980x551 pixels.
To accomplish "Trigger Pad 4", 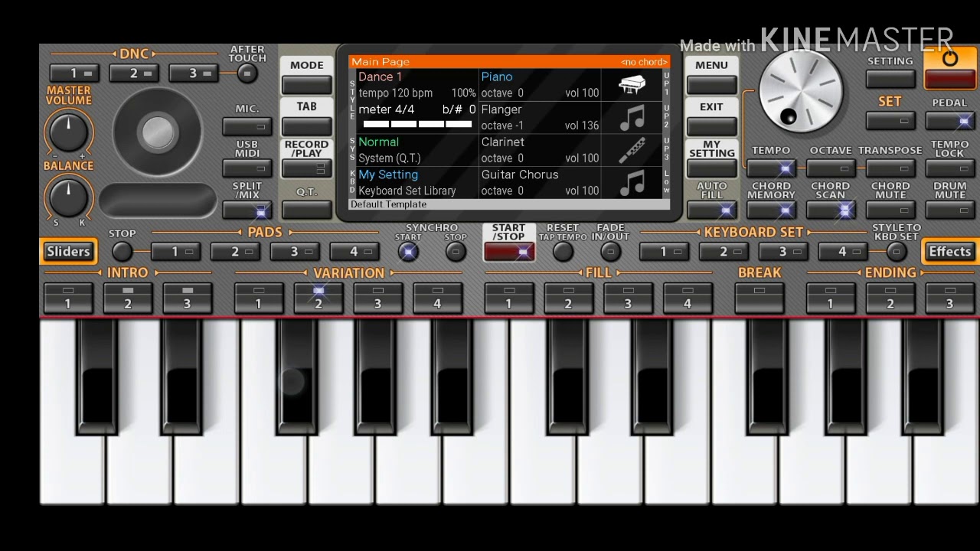I will pyautogui.click(x=354, y=252).
